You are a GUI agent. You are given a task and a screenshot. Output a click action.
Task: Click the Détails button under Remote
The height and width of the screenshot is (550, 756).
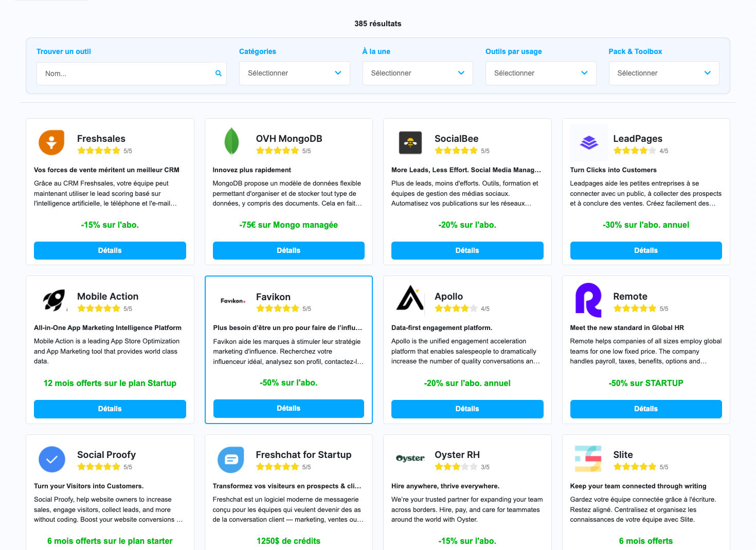[646, 409]
